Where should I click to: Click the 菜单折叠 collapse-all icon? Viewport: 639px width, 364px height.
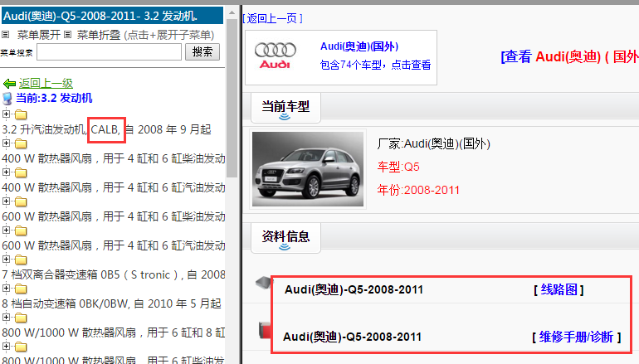pos(68,35)
